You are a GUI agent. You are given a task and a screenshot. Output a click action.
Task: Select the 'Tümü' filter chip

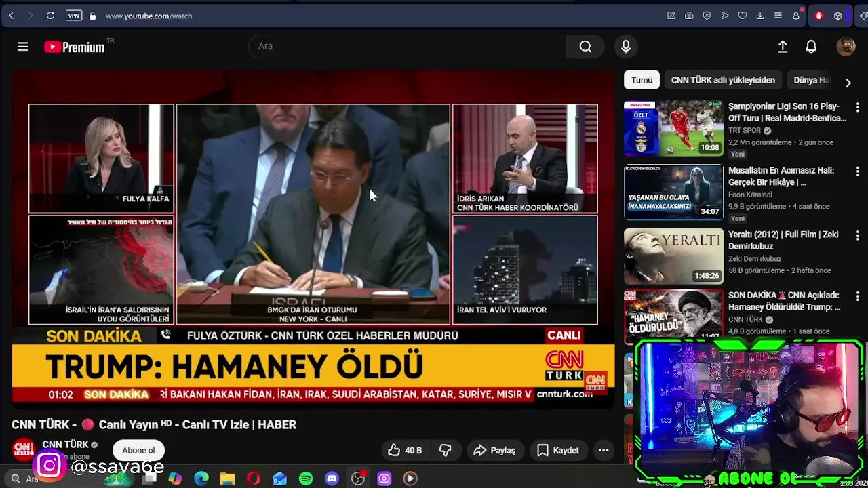coord(642,80)
